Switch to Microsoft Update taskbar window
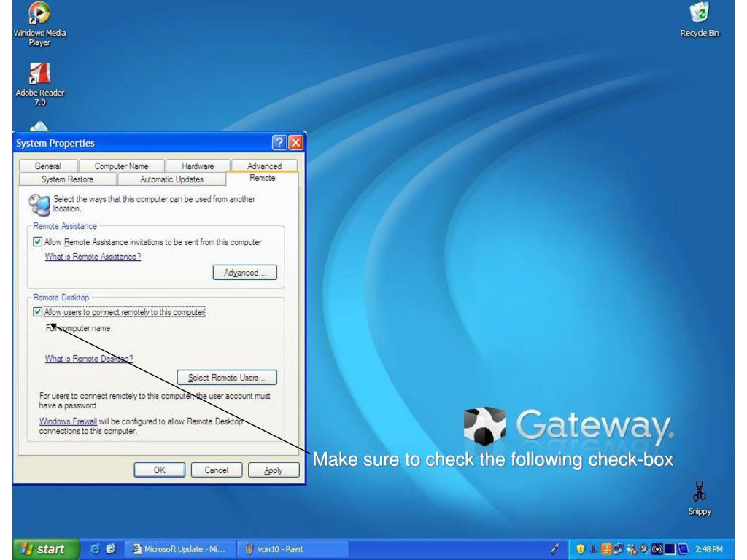 coord(181,549)
